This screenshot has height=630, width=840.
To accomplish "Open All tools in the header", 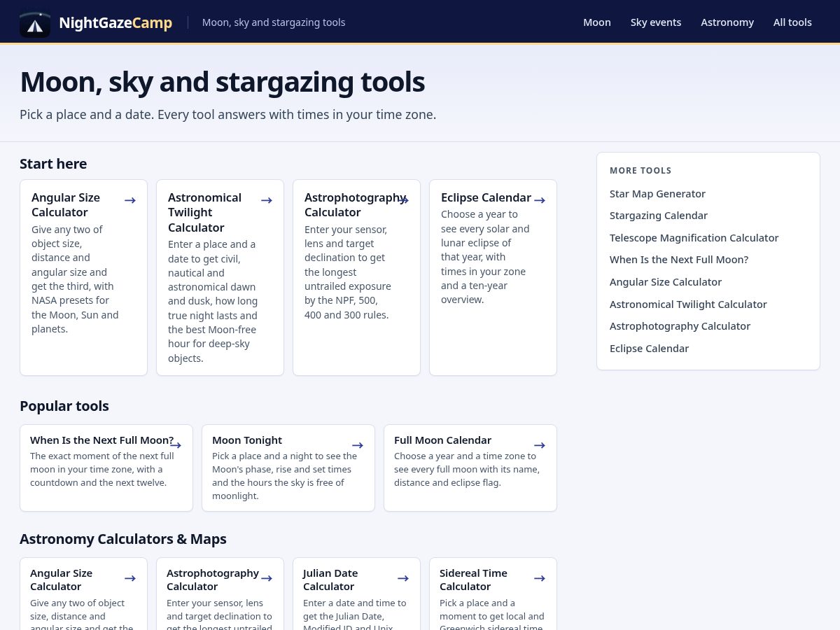I will tap(792, 22).
